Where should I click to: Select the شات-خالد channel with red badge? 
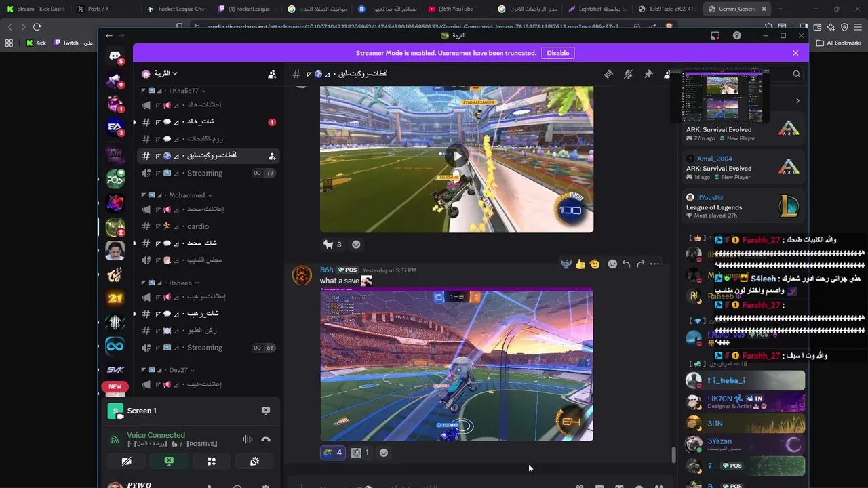(208, 122)
